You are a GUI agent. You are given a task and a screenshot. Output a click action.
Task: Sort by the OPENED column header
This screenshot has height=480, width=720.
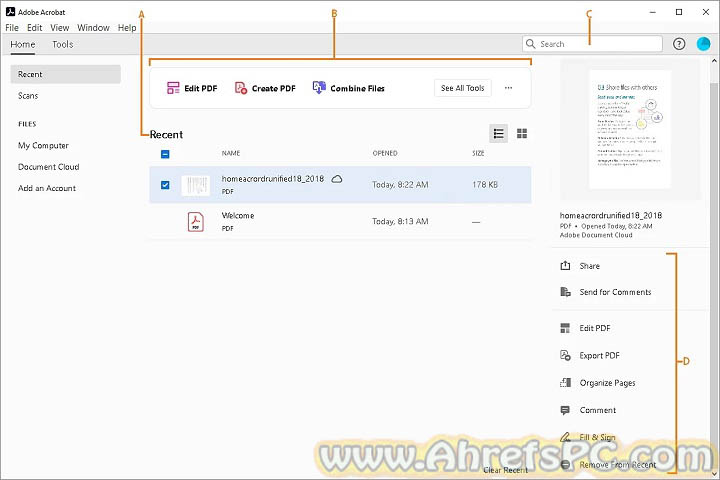[385, 153]
